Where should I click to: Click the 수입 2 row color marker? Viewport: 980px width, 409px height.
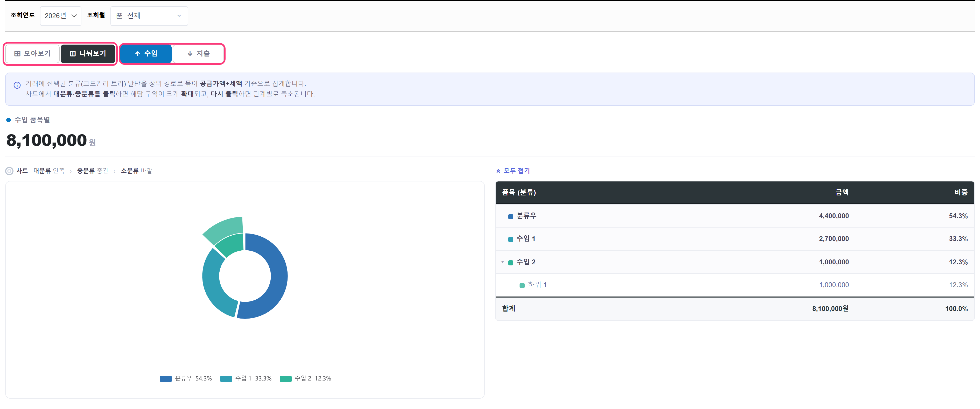click(x=510, y=263)
